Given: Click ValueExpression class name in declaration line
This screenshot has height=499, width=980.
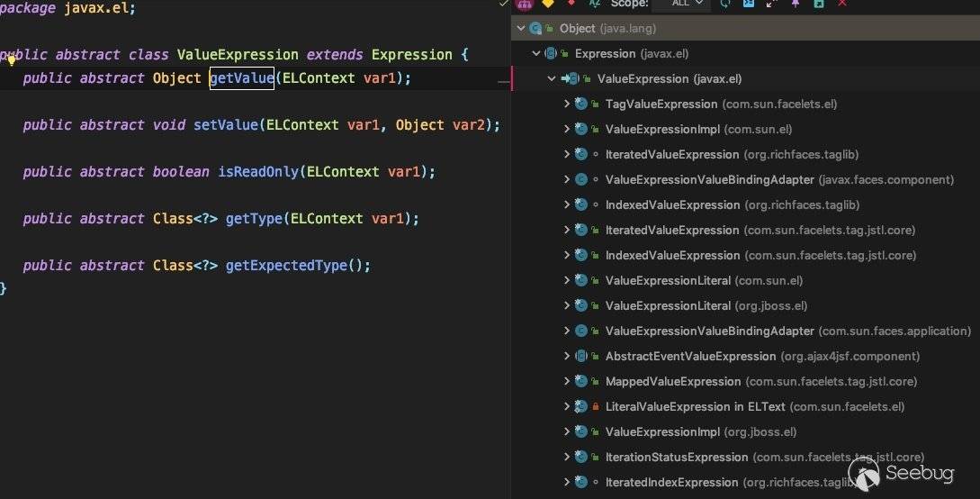Looking at the screenshot, I should click(x=238, y=55).
